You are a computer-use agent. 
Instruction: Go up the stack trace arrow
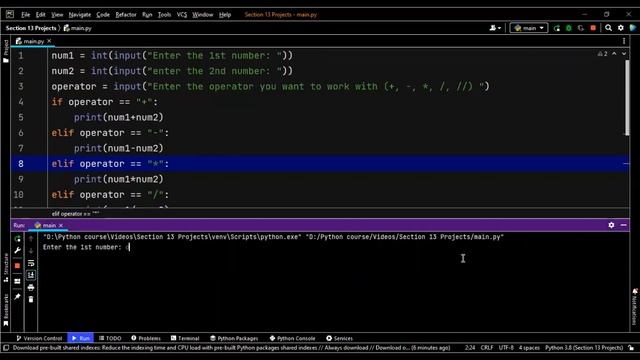(x=31, y=238)
